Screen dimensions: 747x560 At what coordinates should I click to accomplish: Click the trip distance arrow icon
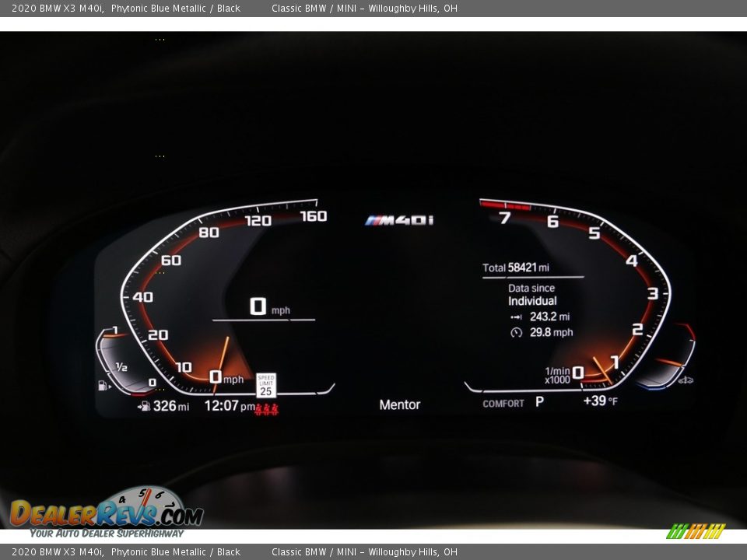coord(517,317)
